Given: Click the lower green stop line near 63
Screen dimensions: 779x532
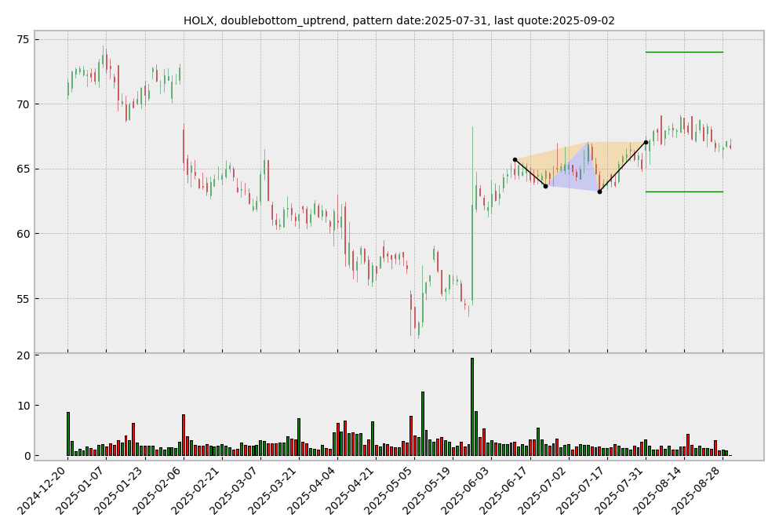Looking at the screenshot, I should 684,191.
